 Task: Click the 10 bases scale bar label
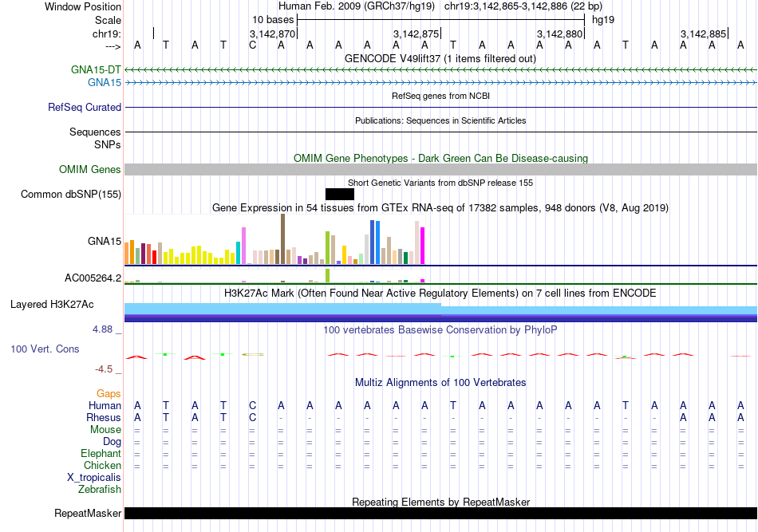coord(273,20)
